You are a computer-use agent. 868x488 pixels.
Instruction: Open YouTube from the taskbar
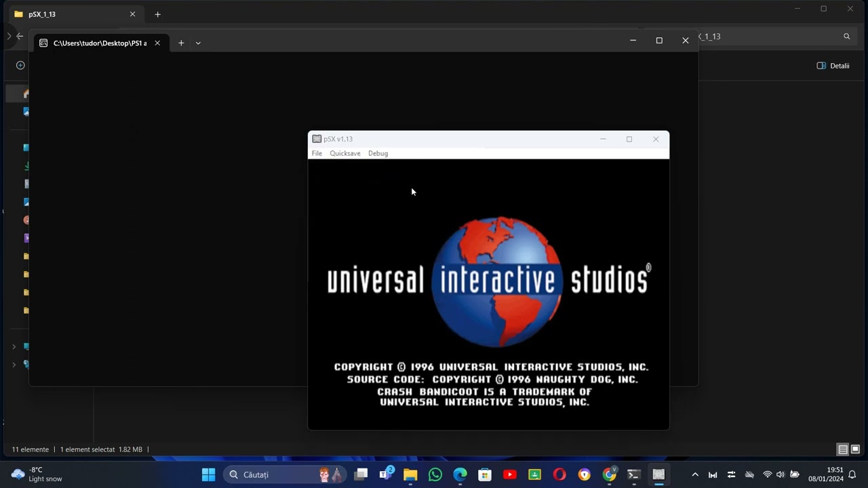click(x=510, y=474)
